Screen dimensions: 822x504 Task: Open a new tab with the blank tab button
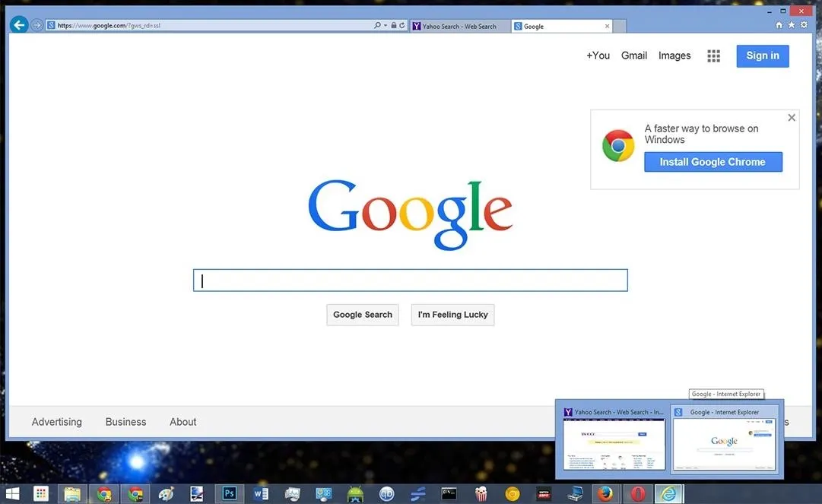[x=620, y=26]
